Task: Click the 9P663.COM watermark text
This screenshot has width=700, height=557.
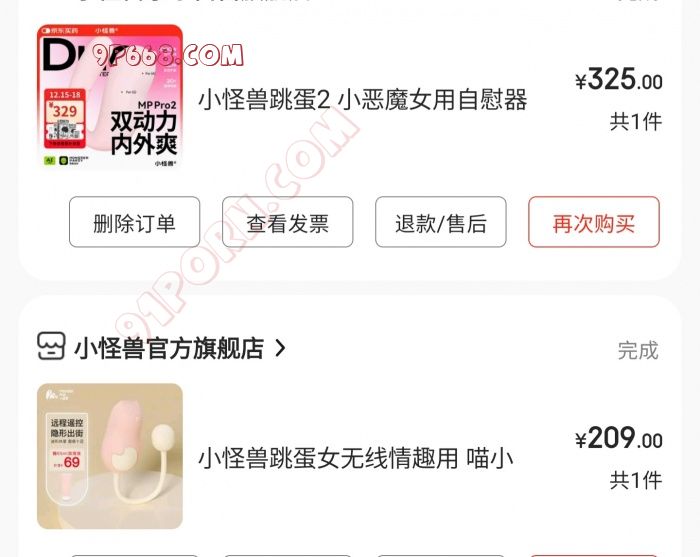Action: pyautogui.click(x=168, y=56)
